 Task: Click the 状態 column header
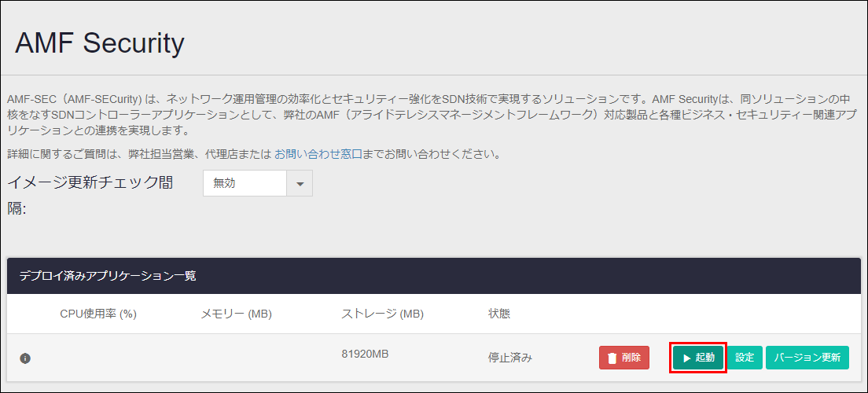498,314
